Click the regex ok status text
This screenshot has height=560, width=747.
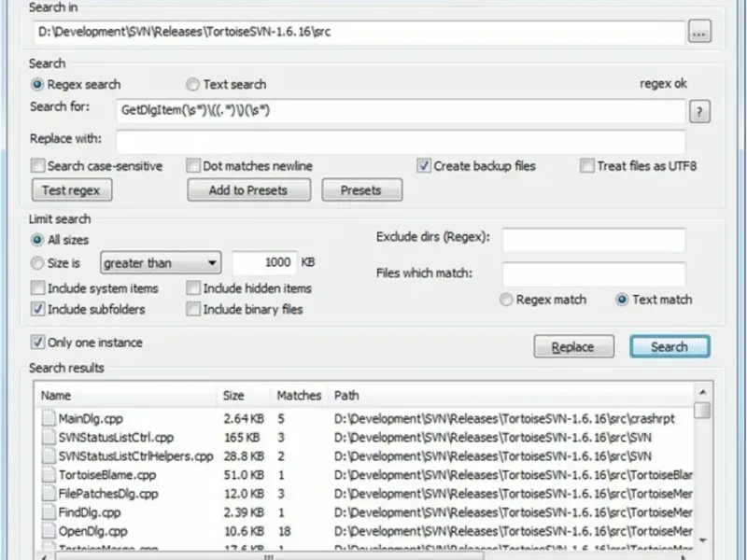coord(663,84)
